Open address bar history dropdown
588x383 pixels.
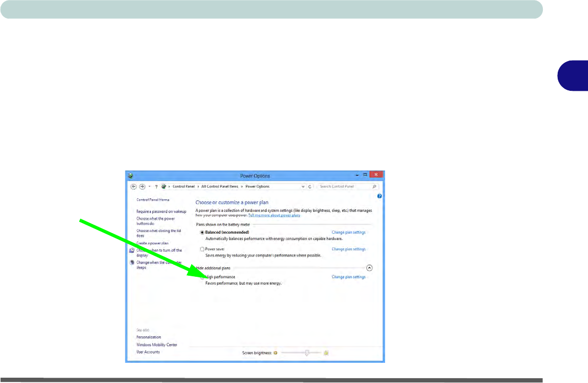pyautogui.click(x=303, y=186)
